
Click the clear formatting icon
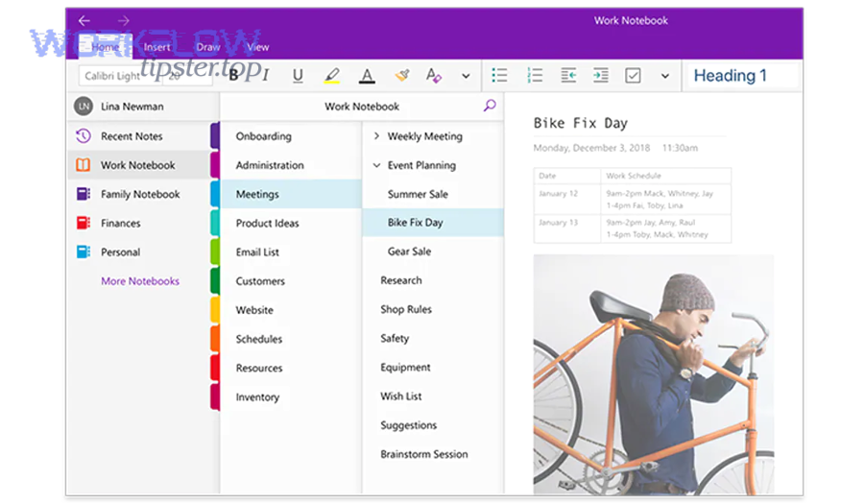point(402,76)
